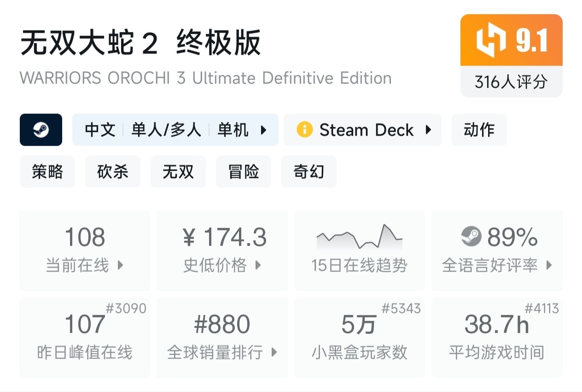Open 当前在线 details arrow
The width and height of the screenshot is (582, 392).
(121, 265)
